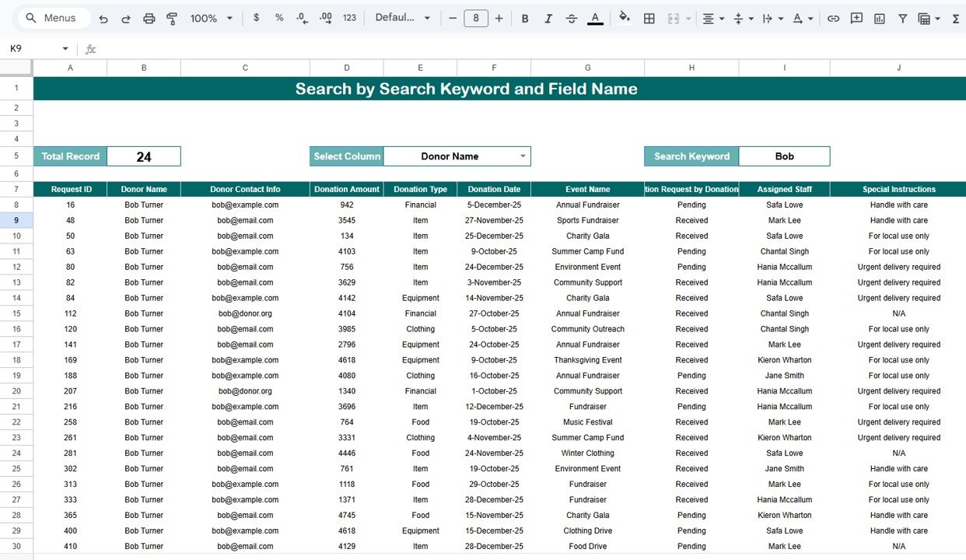
Task: Open the fill color paint bucket
Action: (624, 18)
